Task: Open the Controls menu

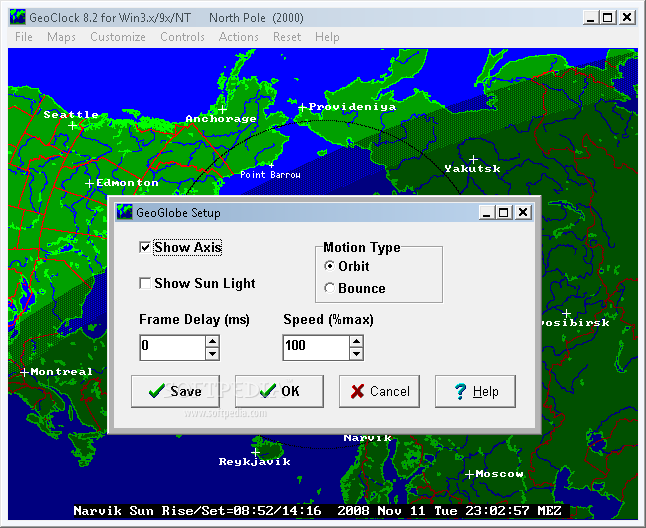Action: (x=182, y=37)
